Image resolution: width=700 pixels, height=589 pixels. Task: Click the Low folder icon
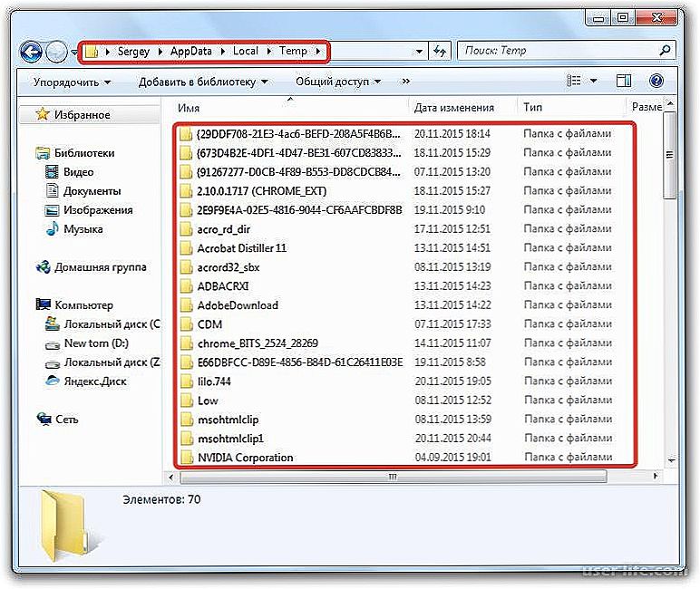click(186, 401)
